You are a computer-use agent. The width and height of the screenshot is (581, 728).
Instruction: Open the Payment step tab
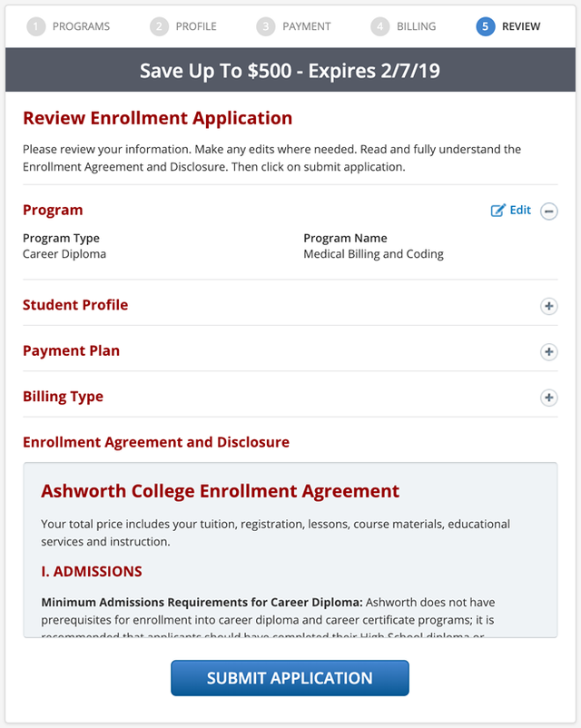[x=307, y=26]
